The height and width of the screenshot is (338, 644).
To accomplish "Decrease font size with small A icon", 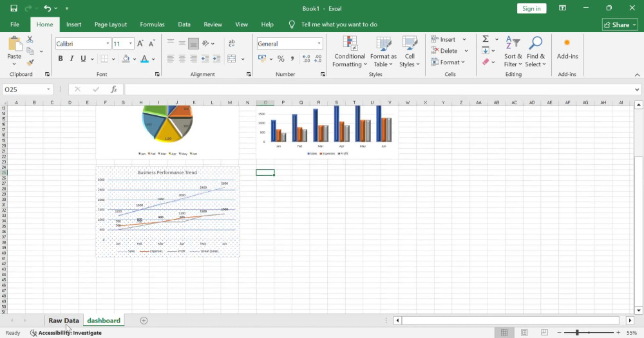I will point(151,44).
